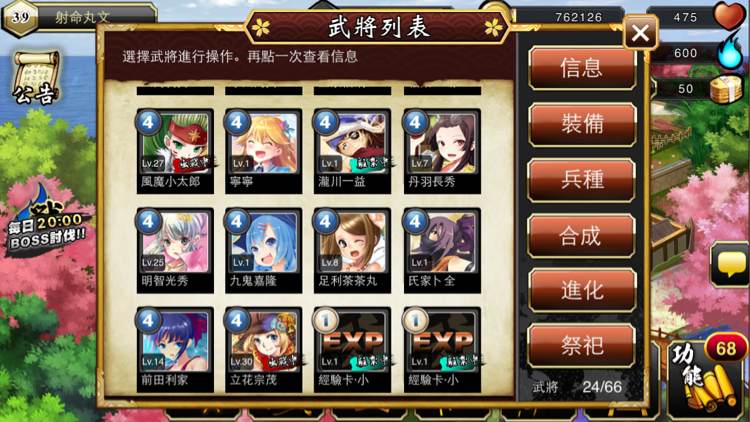Tap the red heart stamina icon
Image resolution: width=750 pixels, height=422 pixels.
[730, 16]
